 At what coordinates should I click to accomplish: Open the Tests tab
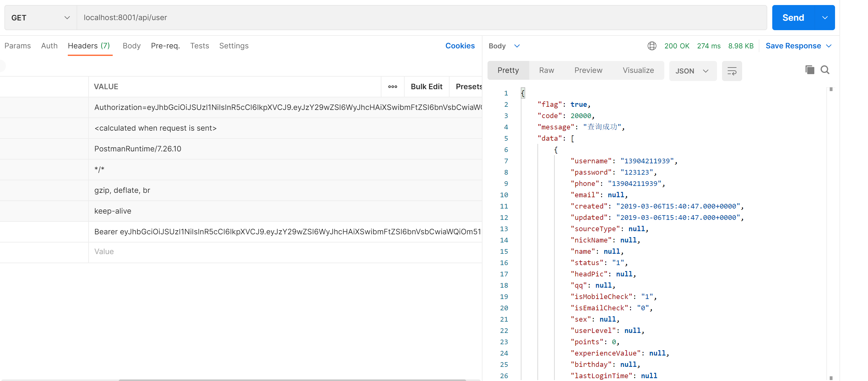tap(199, 46)
